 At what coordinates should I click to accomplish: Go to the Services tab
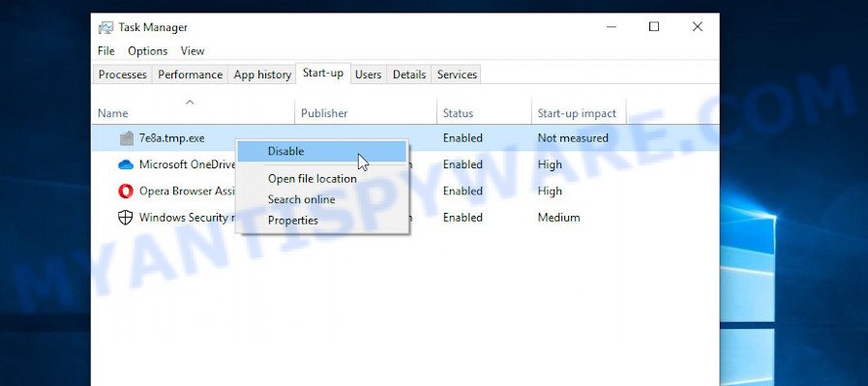[x=457, y=74]
